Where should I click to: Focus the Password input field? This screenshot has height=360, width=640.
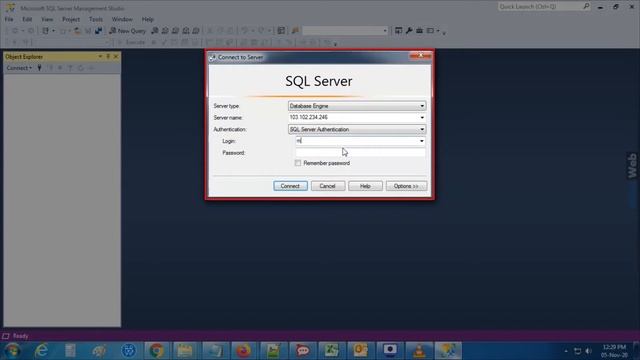360,153
